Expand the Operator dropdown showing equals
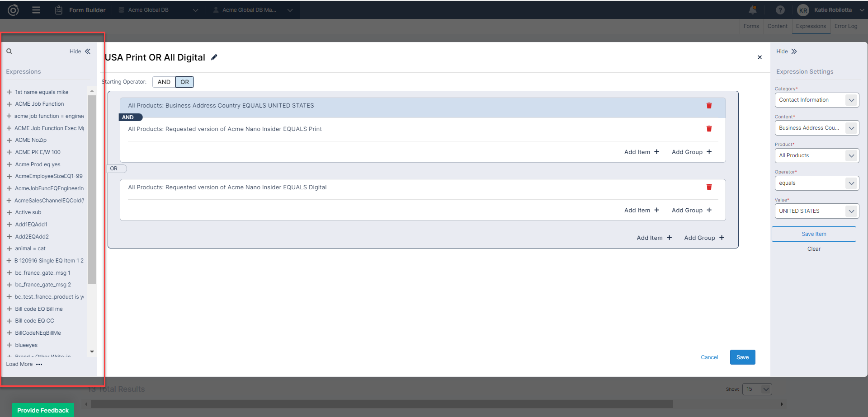This screenshot has width=868, height=417. [816, 183]
